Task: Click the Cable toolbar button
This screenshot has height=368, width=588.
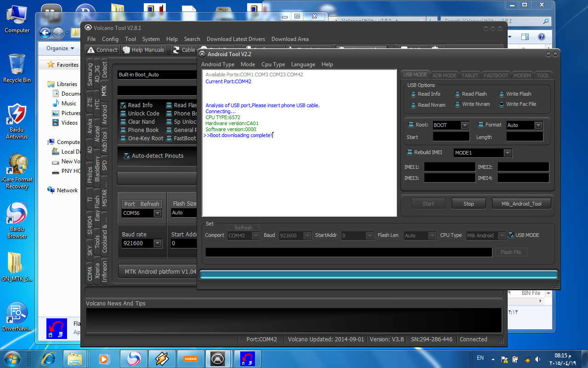Action: [184, 50]
